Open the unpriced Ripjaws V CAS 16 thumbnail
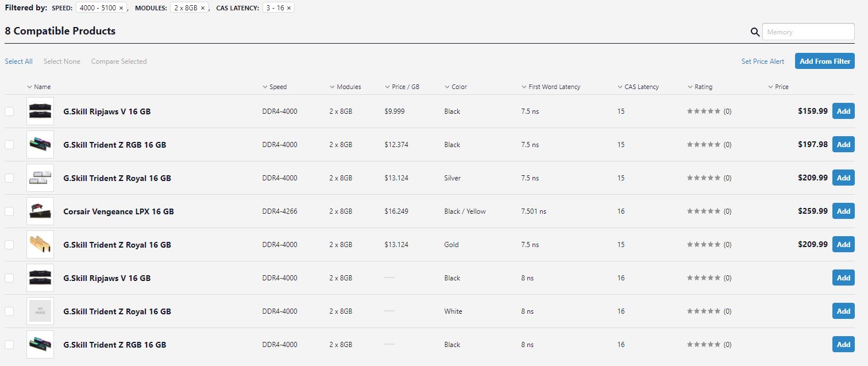Viewport: 868px width, 366px height. point(40,278)
